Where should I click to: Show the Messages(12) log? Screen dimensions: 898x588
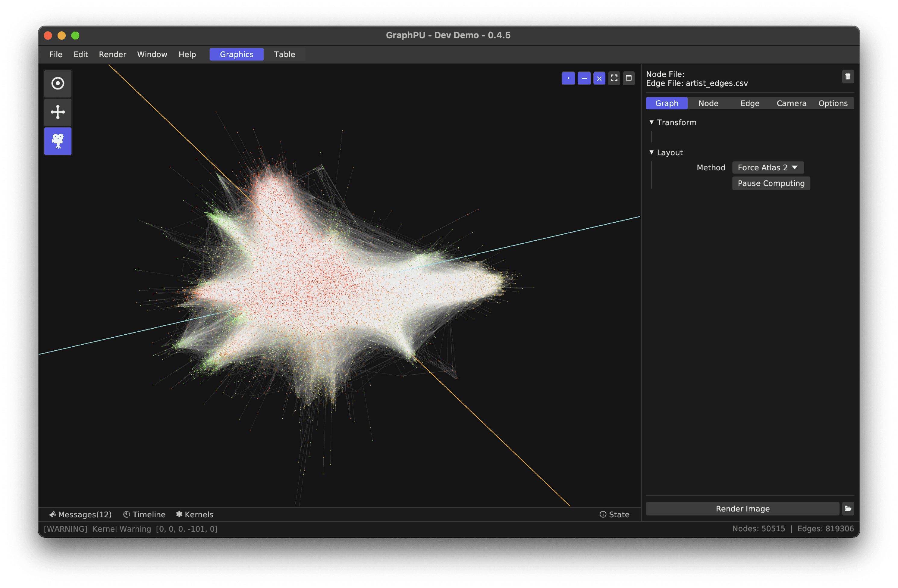pyautogui.click(x=80, y=514)
